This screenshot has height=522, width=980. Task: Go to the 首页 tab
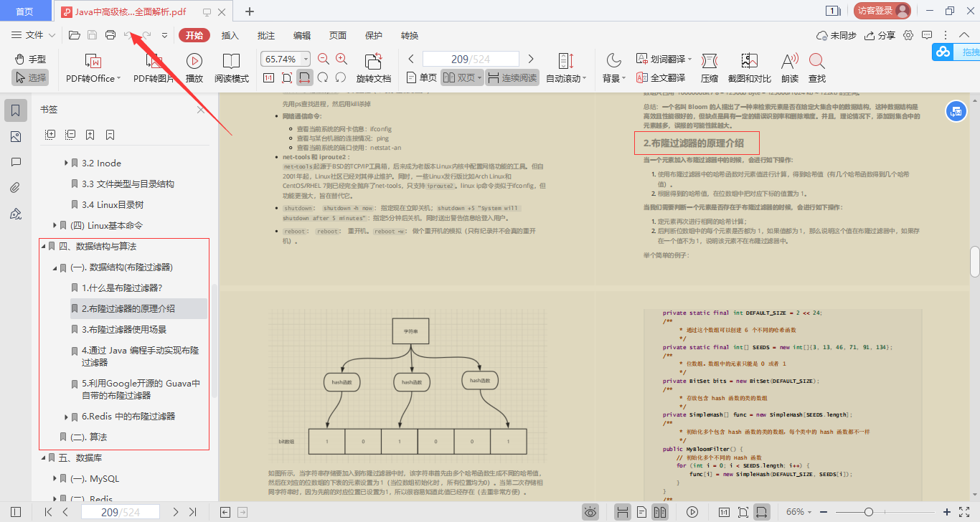click(x=25, y=11)
